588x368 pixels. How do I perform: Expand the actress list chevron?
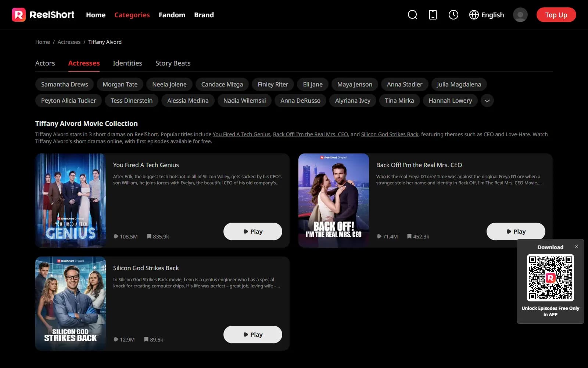coord(487,100)
